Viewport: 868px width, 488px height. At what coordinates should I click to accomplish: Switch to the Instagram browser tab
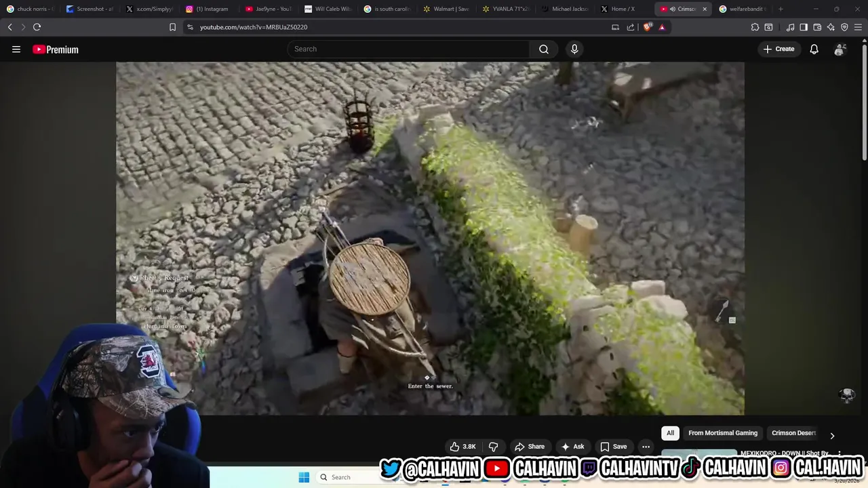click(208, 9)
